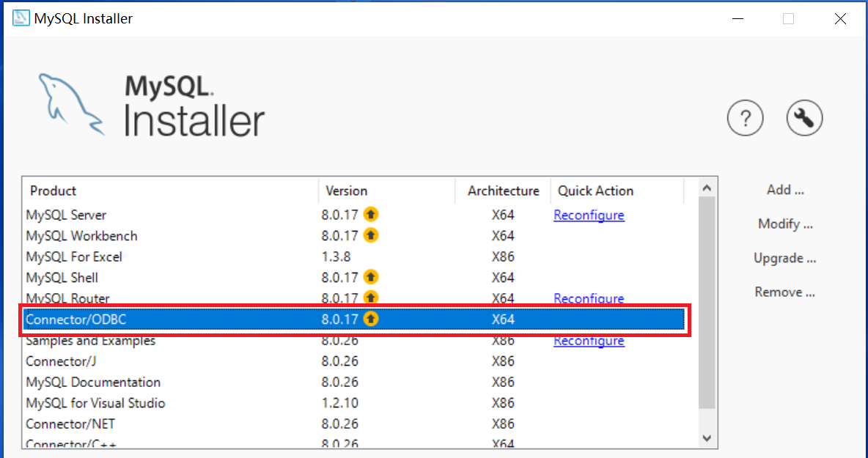Click version 8.0.26 of MySQL Documentation

tap(339, 383)
